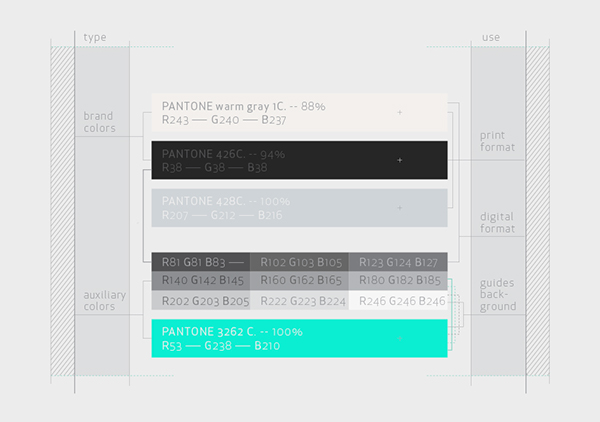Screen dimensions: 600x422
Task: Select the R123 G124 B127 swatch
Action: 398,262
